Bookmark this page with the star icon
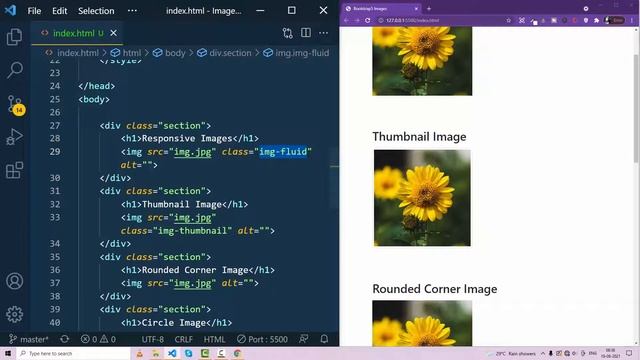This screenshot has height=360, width=640. coord(509,20)
